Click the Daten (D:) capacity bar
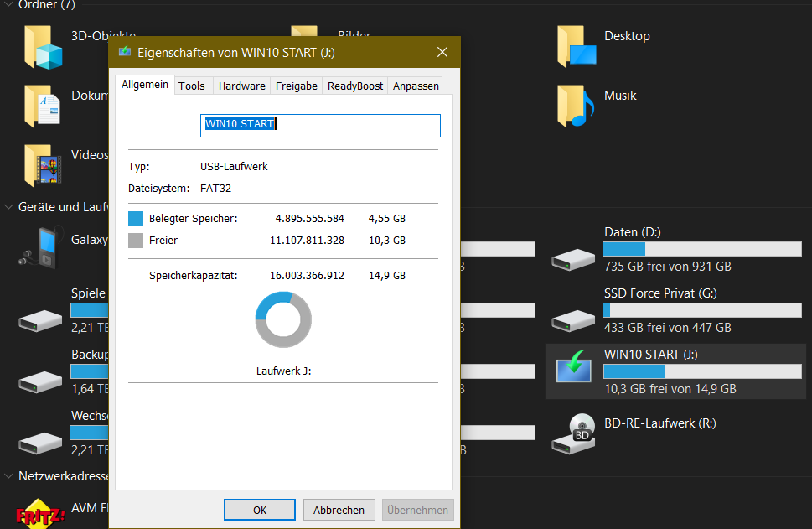Image resolution: width=812 pixels, height=529 pixels. [x=702, y=249]
